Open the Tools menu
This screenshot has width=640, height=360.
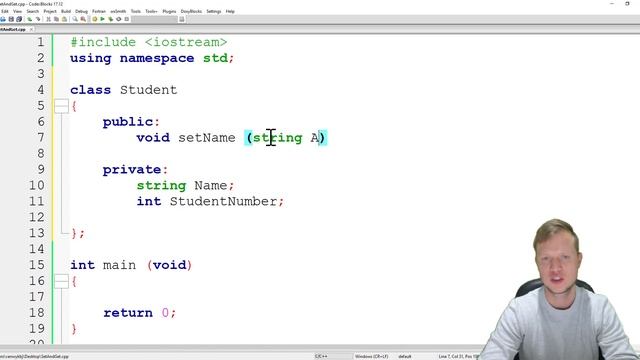tap(136, 11)
